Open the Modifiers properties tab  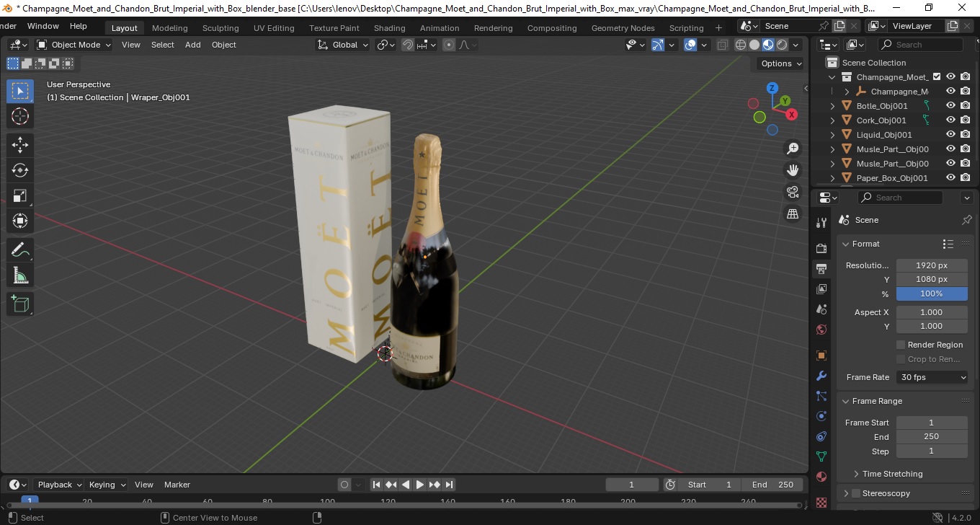pos(821,376)
